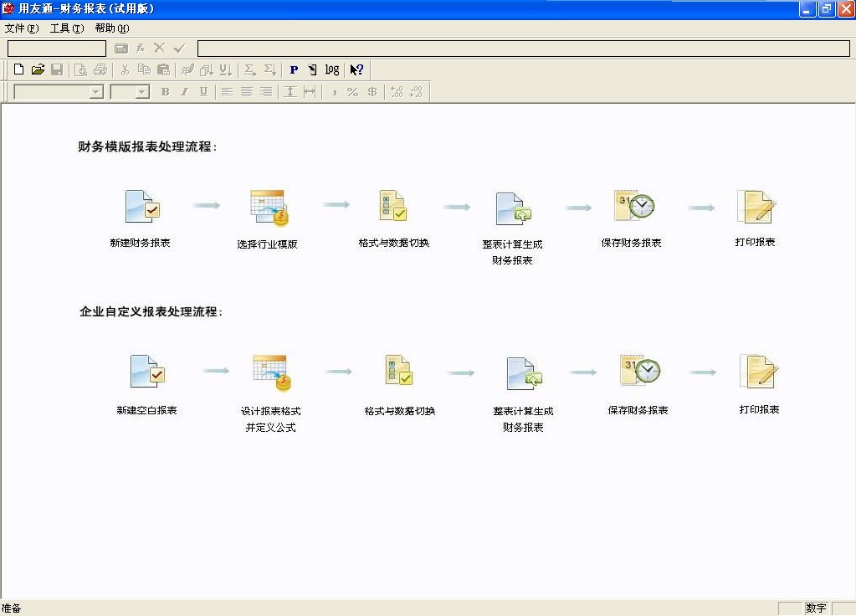Click the bold P toolbar icon
The height and width of the screenshot is (616, 856).
(x=294, y=70)
